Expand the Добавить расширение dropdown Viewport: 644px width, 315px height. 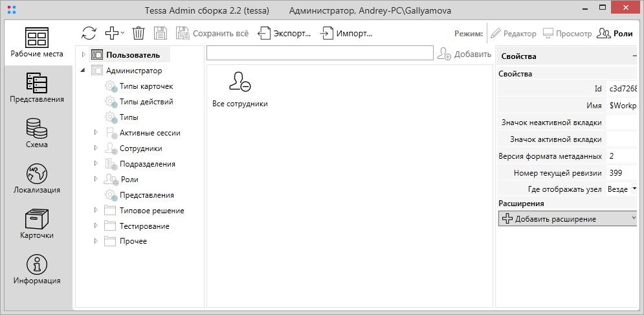632,219
